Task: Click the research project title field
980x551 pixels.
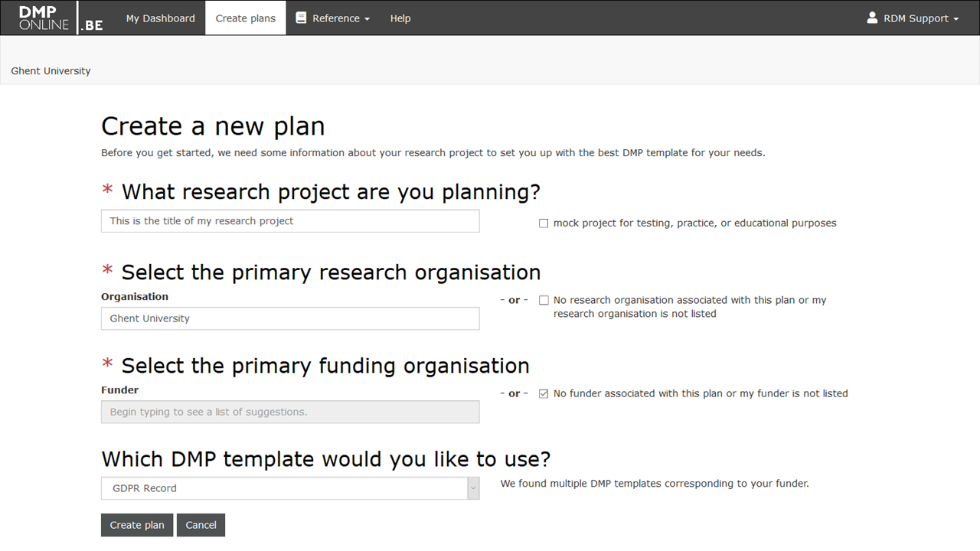Action: 290,221
